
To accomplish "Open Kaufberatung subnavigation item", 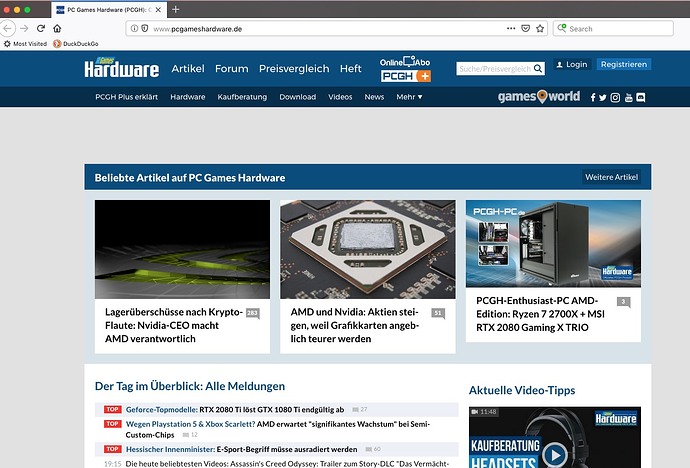I will 242,97.
